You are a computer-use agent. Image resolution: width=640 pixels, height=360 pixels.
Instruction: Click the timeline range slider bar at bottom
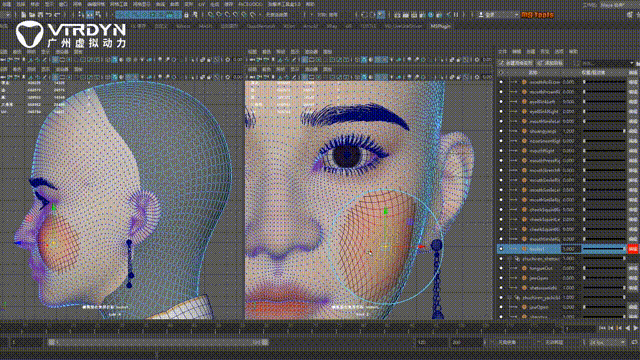click(158, 342)
